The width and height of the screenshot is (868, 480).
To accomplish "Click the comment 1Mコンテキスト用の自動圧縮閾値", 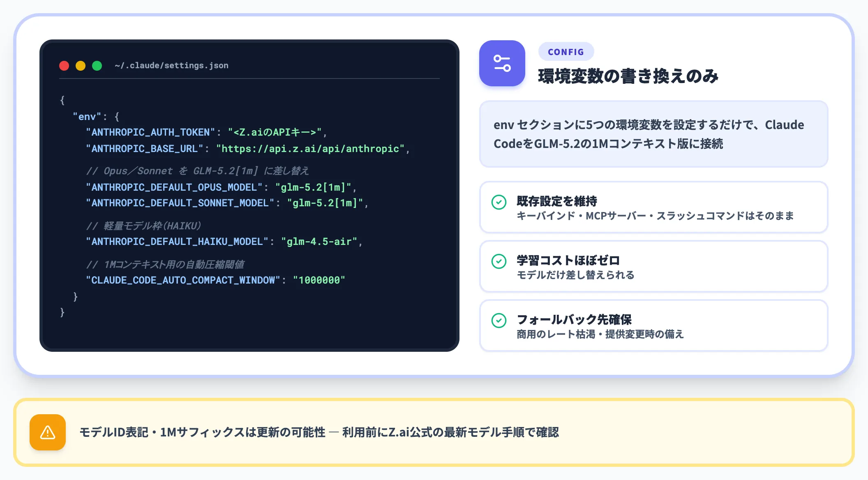I will click(x=165, y=265).
